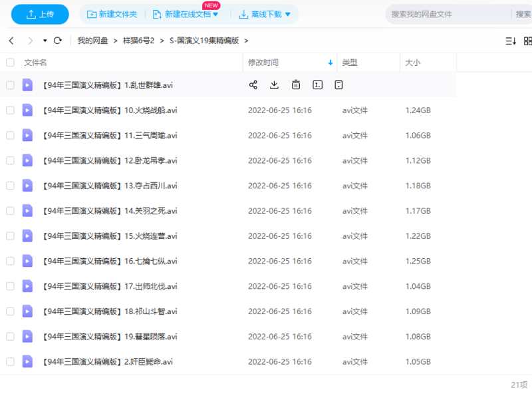This screenshot has width=532, height=394.
Task: Click the share icon on the first file row
Action: (x=253, y=85)
